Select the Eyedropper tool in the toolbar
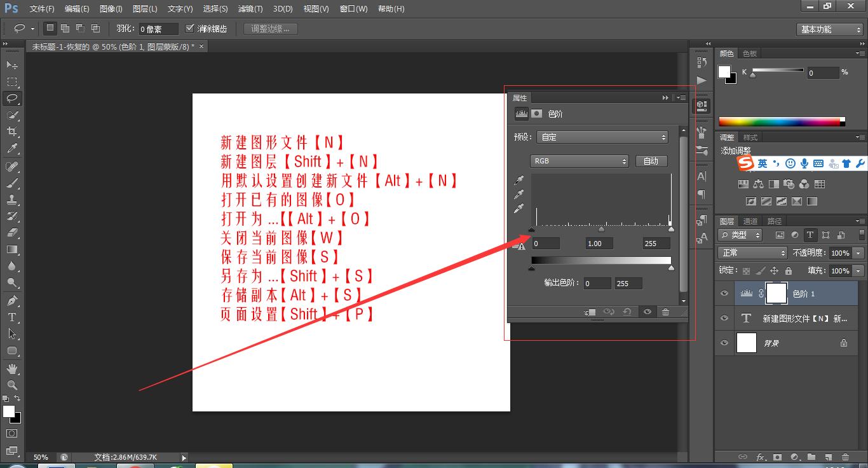Screen dimensions: 868x468 (x=12, y=149)
